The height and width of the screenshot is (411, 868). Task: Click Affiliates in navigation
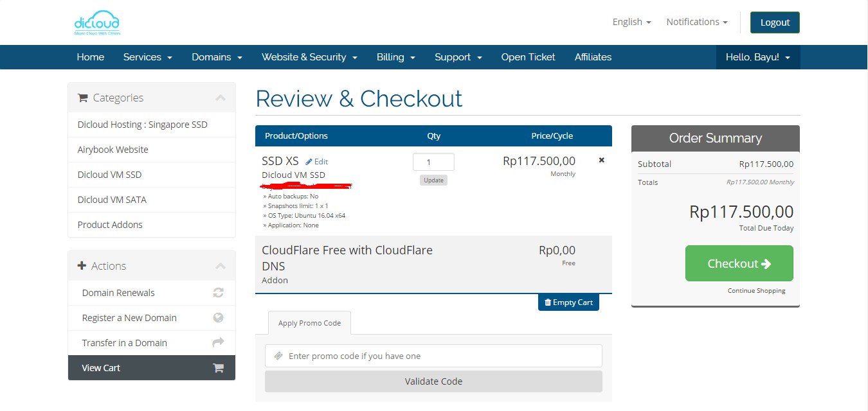pos(593,57)
